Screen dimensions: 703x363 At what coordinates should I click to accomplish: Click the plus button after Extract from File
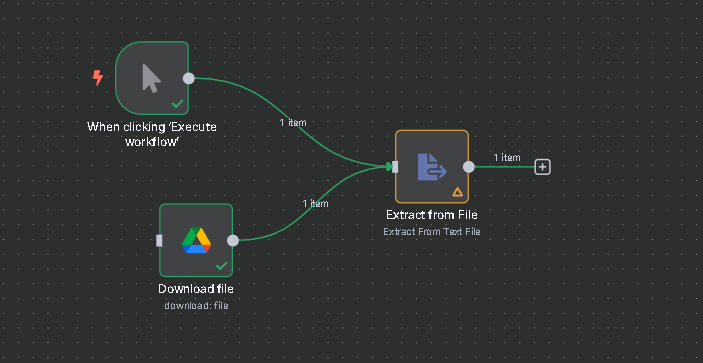(542, 167)
